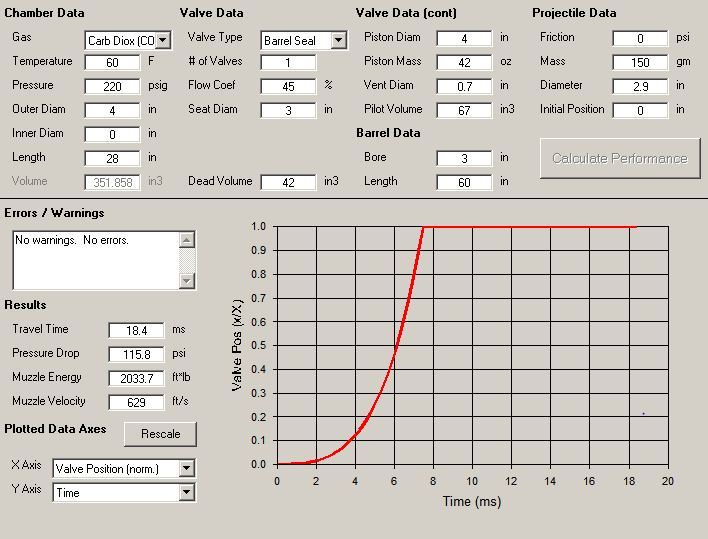Click the Pilot Volume field
Image resolution: width=708 pixels, height=539 pixels.
click(x=464, y=110)
